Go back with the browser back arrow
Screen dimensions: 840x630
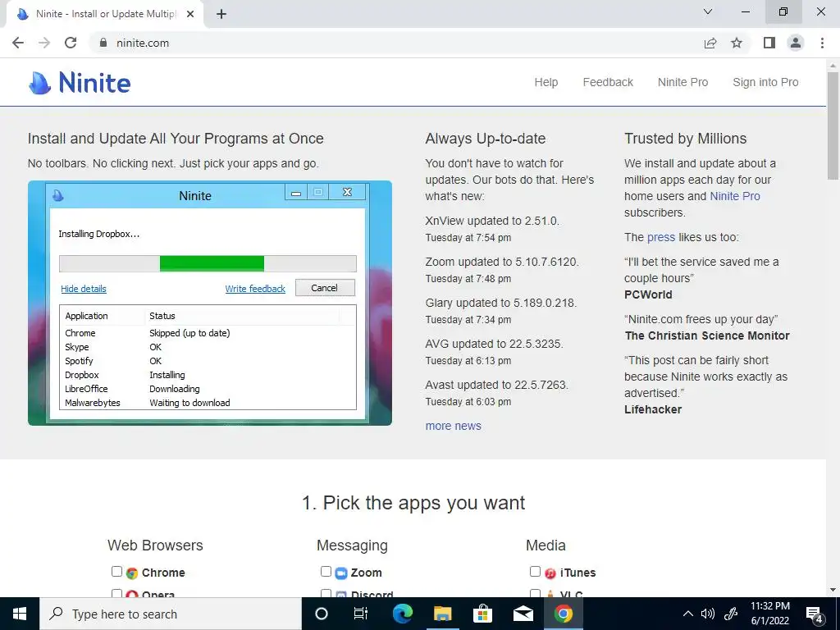click(18, 43)
